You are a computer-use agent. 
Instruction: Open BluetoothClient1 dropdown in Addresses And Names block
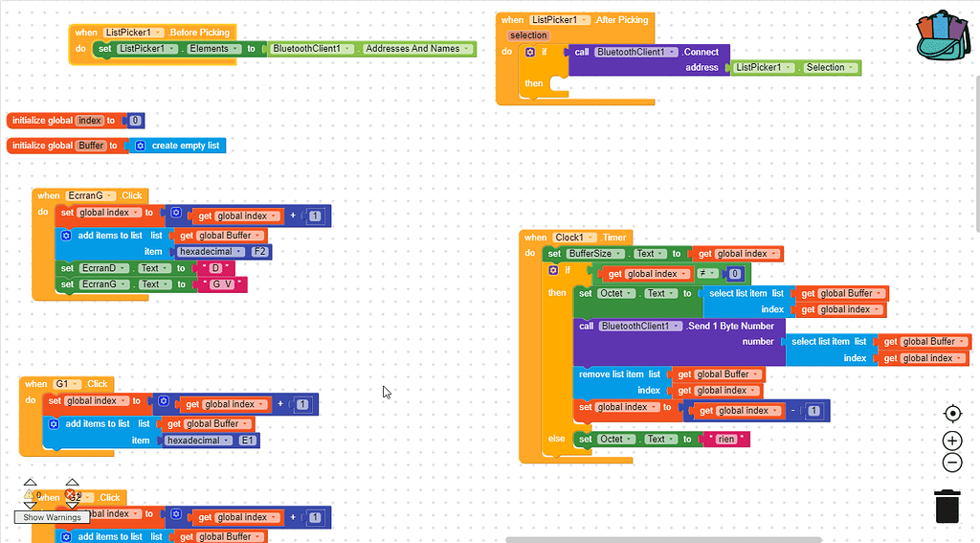tap(313, 49)
